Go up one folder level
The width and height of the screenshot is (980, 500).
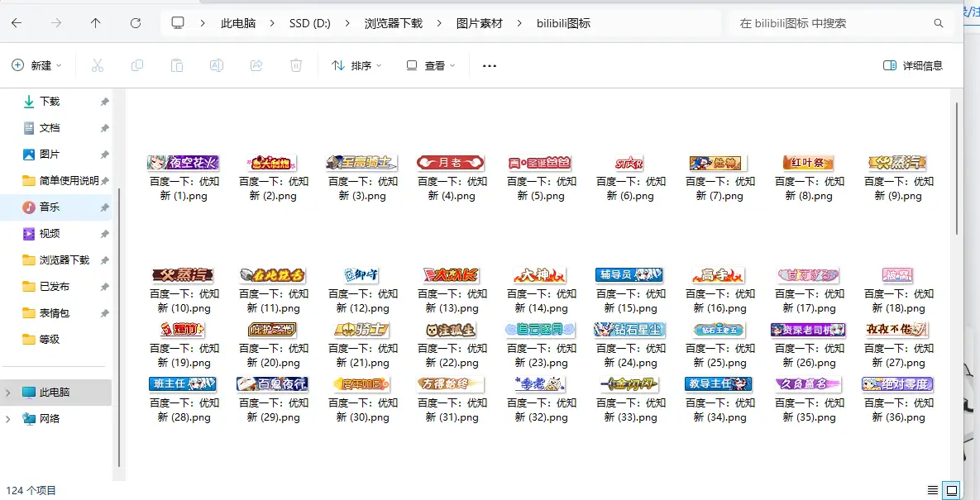click(x=96, y=23)
